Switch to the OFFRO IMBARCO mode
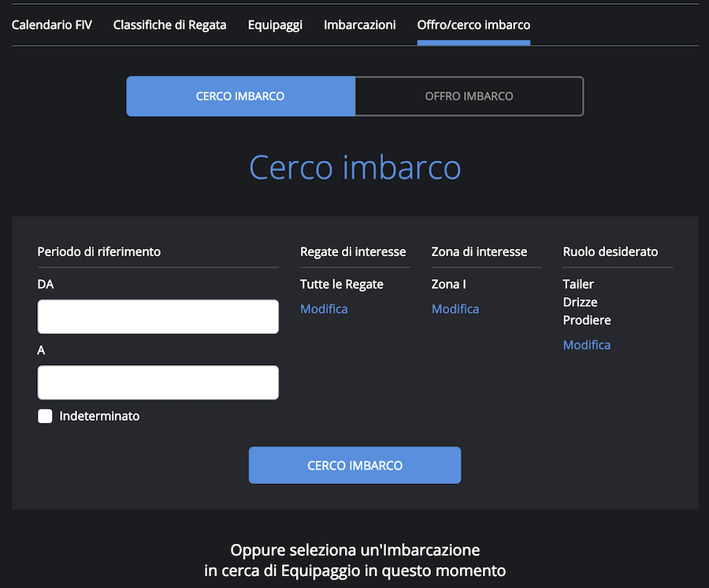Screen dimensions: 709x588 click(x=469, y=96)
